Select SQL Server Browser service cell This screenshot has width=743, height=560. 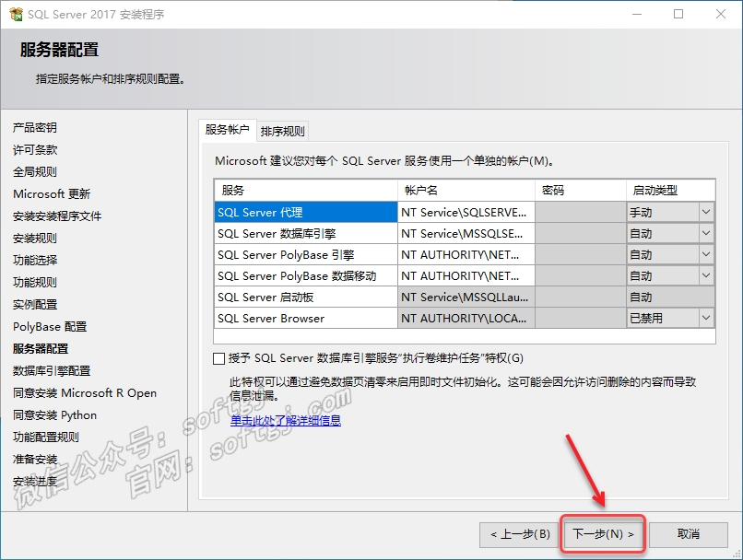pyautogui.click(x=306, y=318)
